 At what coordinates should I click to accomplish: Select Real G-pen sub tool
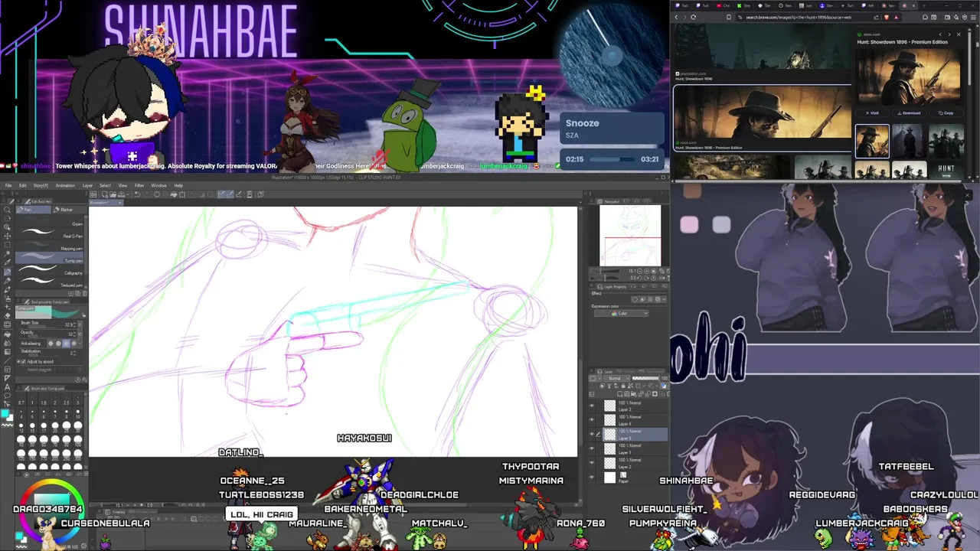coord(50,234)
